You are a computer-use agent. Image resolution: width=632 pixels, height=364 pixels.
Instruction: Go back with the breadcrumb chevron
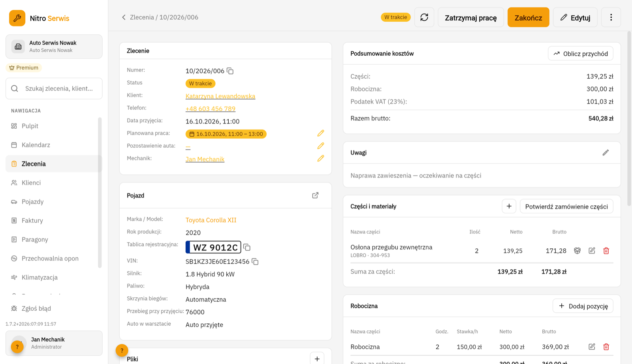(x=124, y=17)
